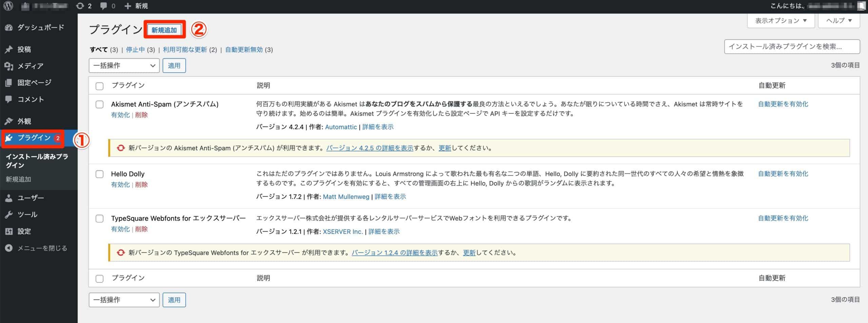Click the ダッシュボード sidebar icon
The height and width of the screenshot is (323, 868).
9,27
